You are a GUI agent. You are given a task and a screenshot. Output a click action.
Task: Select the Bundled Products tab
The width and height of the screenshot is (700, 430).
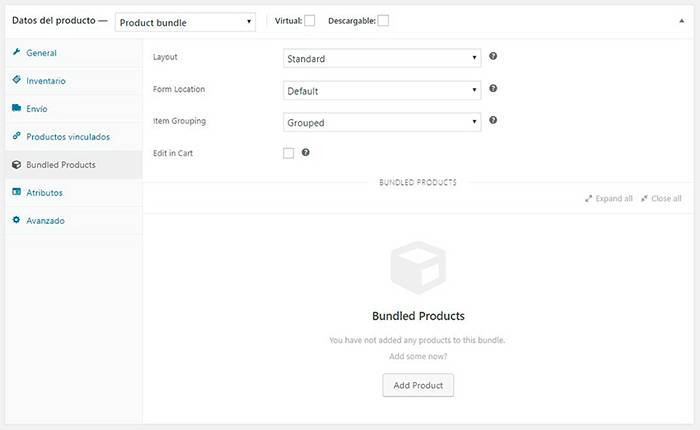[74, 165]
